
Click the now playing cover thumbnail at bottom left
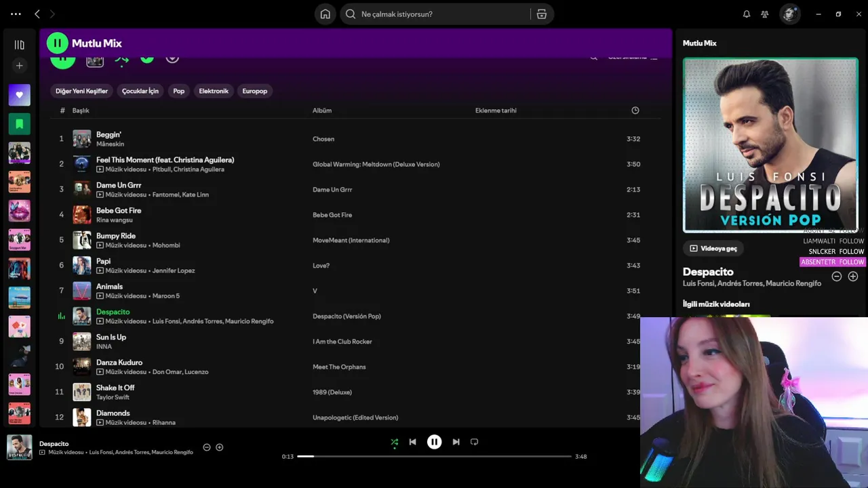pyautogui.click(x=19, y=447)
